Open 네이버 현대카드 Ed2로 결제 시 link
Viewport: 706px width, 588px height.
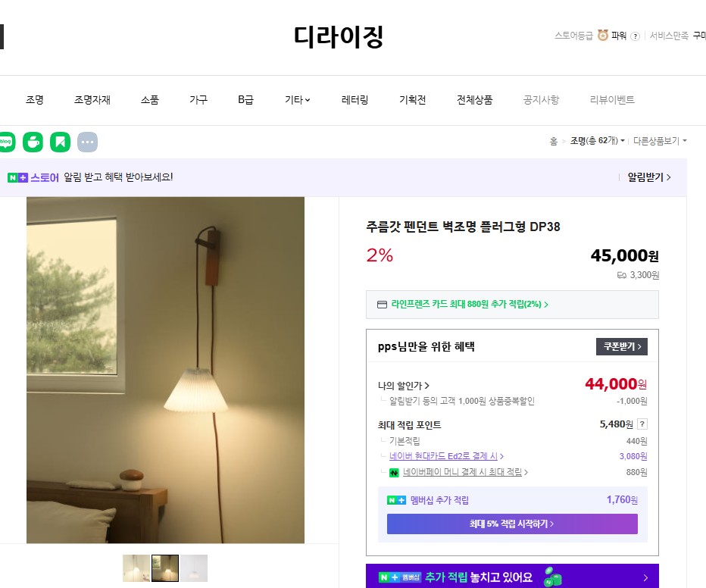(x=445, y=456)
